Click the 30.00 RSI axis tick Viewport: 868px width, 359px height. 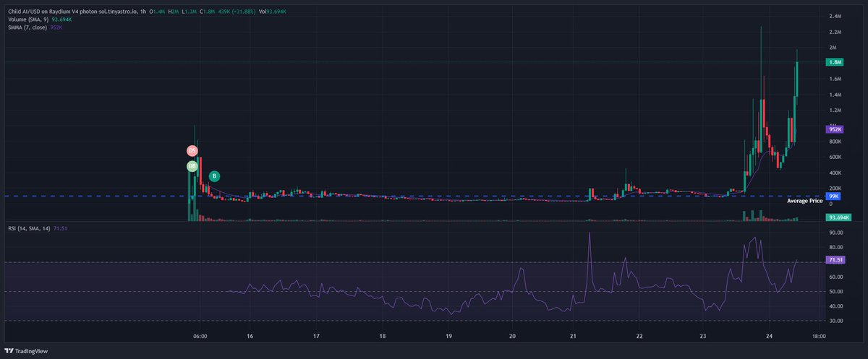(x=837, y=321)
